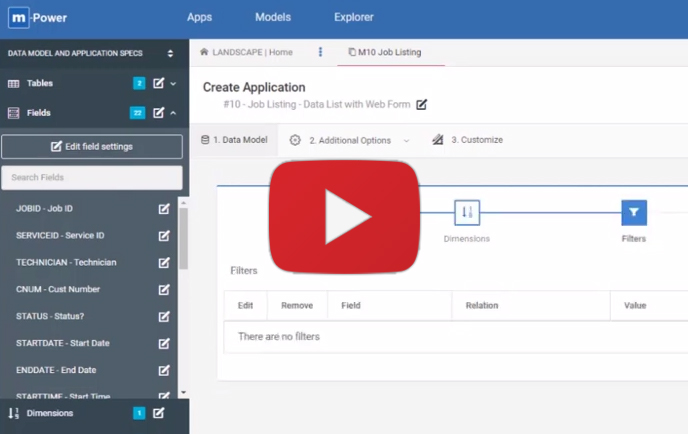Click edit icon next to Tables

click(x=158, y=84)
